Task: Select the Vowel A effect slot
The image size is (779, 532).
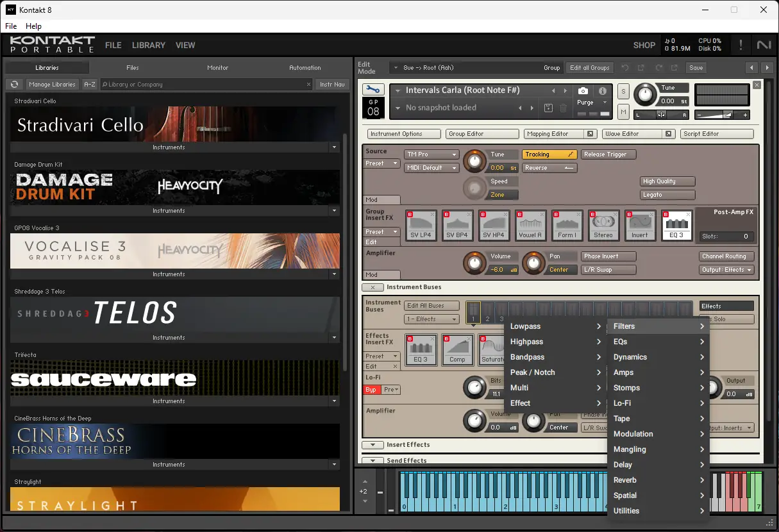Action: tap(530, 225)
